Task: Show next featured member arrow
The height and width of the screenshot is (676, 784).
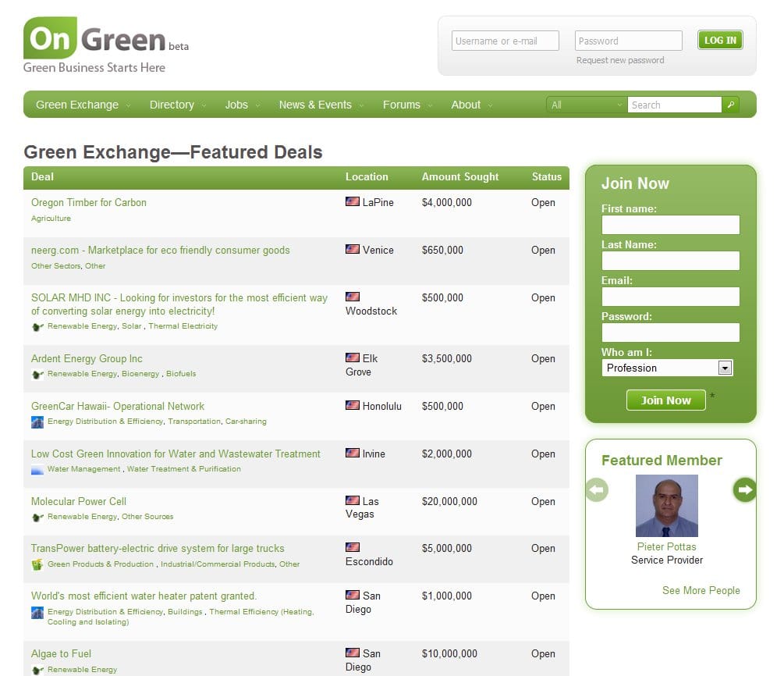Action: [x=744, y=489]
